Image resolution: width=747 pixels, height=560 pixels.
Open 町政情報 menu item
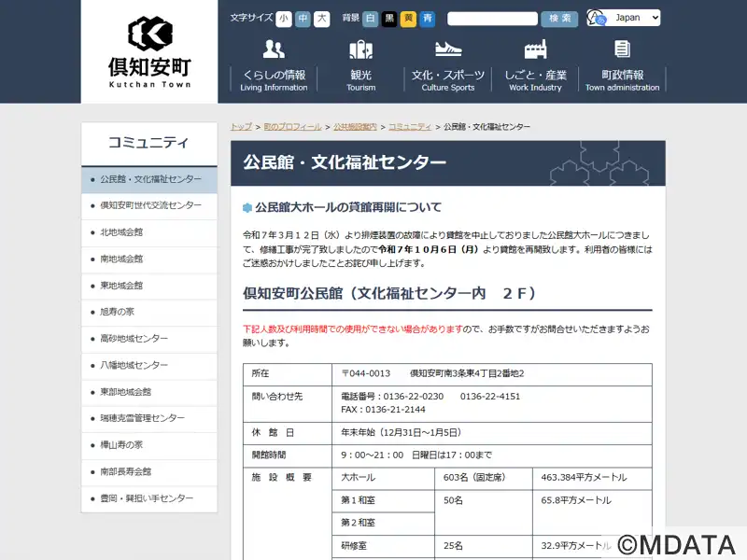622,79
